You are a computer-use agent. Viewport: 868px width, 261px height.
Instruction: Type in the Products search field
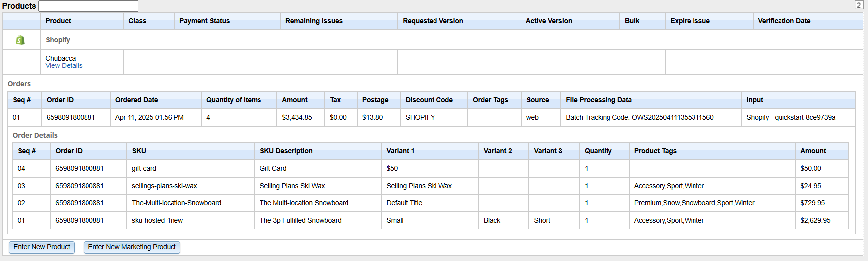(x=88, y=6)
